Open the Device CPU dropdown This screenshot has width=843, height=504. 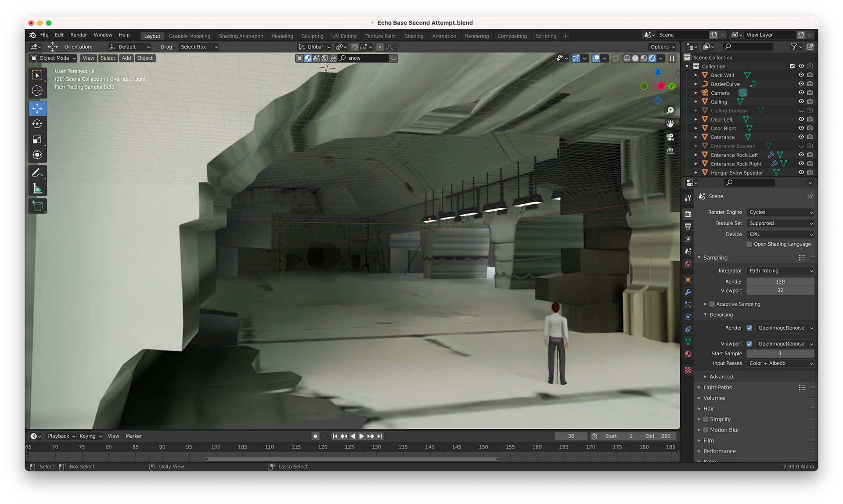point(780,234)
